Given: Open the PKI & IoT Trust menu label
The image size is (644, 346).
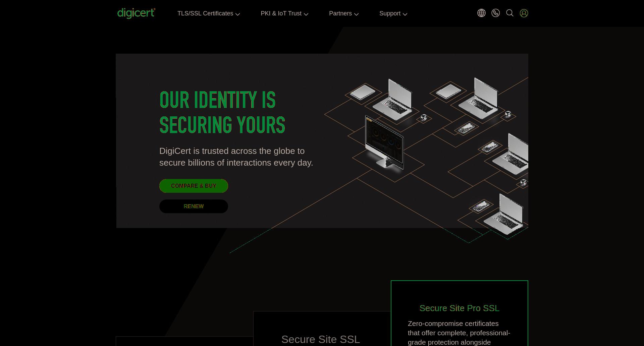Looking at the screenshot, I should 281,13.
